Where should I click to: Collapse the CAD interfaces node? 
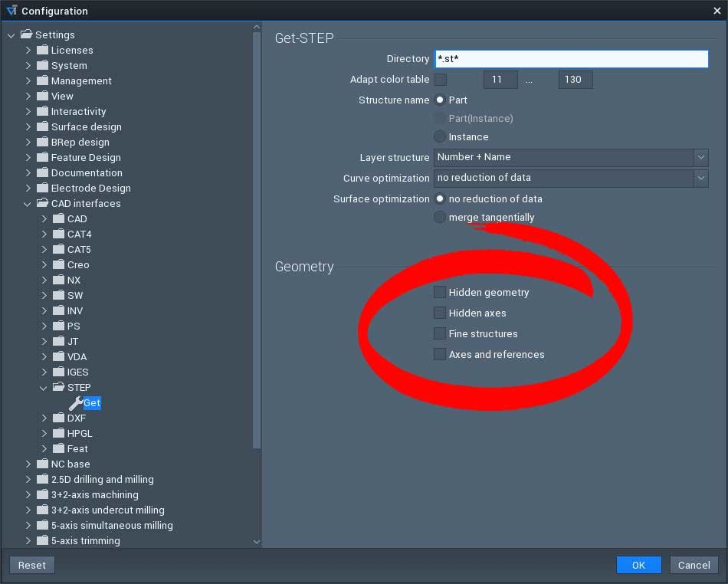(x=28, y=203)
